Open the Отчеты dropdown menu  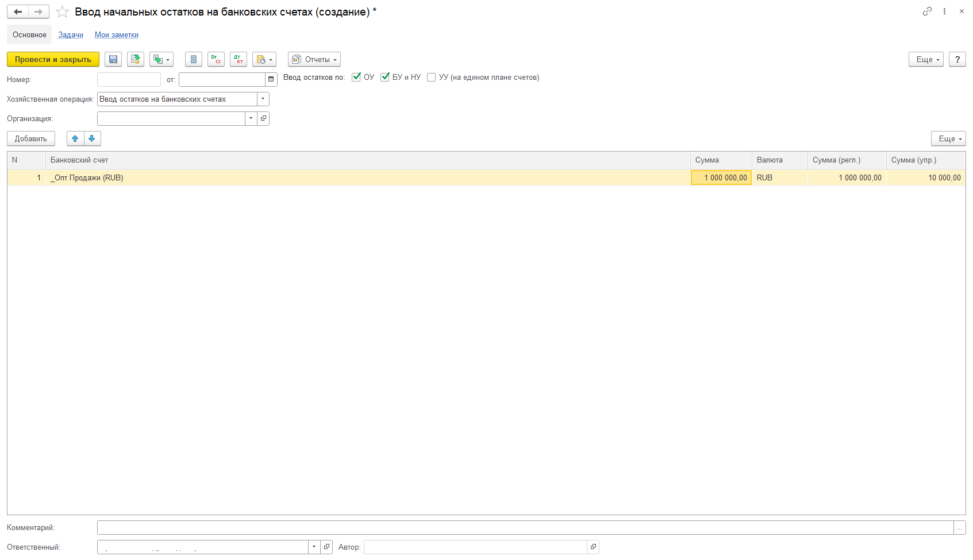point(314,59)
